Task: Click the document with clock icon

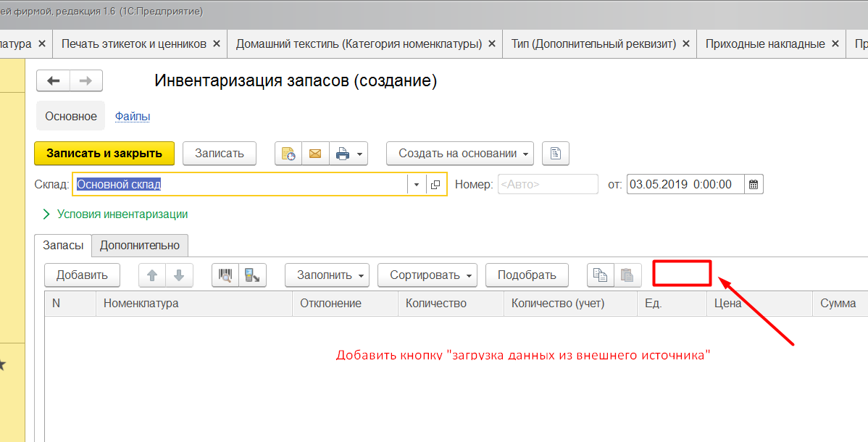Action: click(288, 154)
